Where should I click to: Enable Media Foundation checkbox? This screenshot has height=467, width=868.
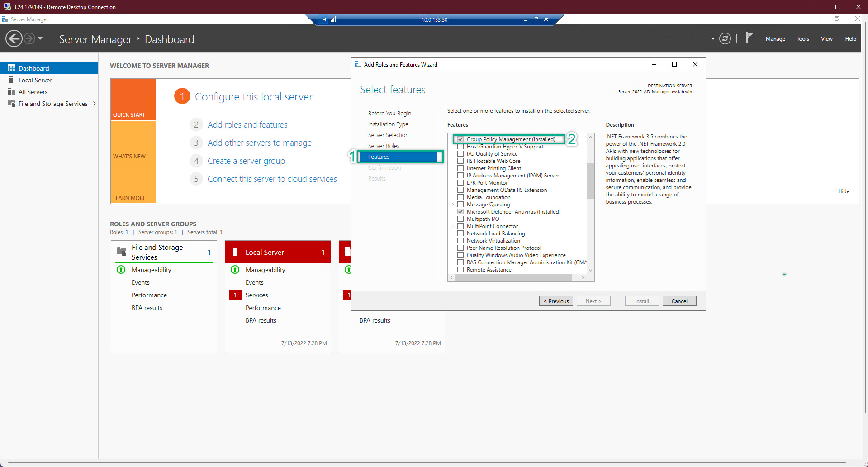[x=460, y=197]
